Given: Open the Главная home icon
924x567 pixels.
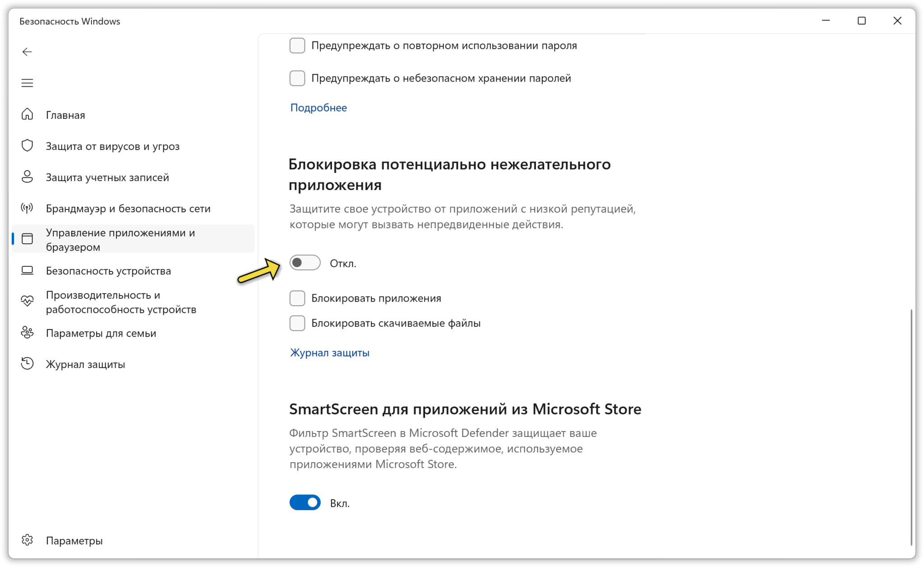Looking at the screenshot, I should 27,115.
